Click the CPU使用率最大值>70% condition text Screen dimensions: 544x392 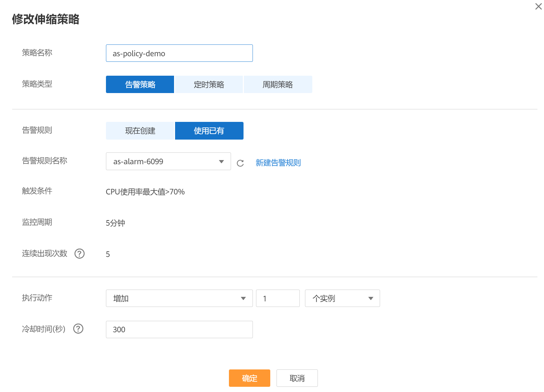[x=145, y=192]
